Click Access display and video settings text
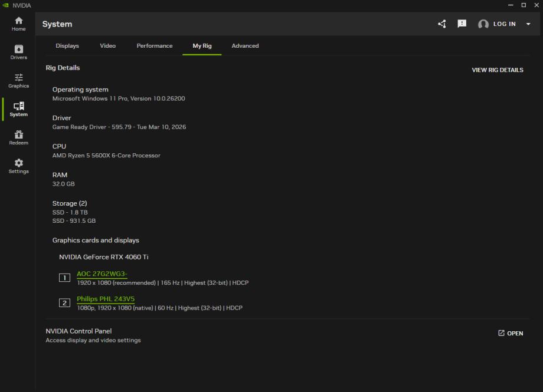543x392 pixels. [93, 340]
